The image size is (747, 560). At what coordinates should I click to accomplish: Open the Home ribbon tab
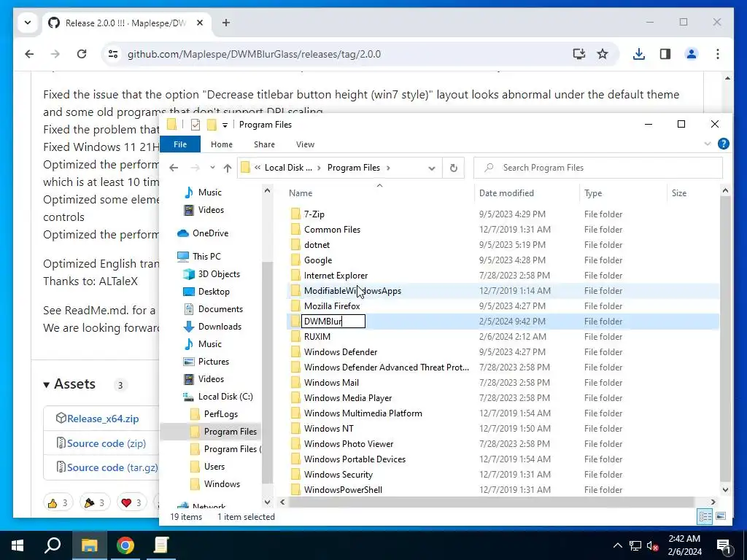click(222, 144)
